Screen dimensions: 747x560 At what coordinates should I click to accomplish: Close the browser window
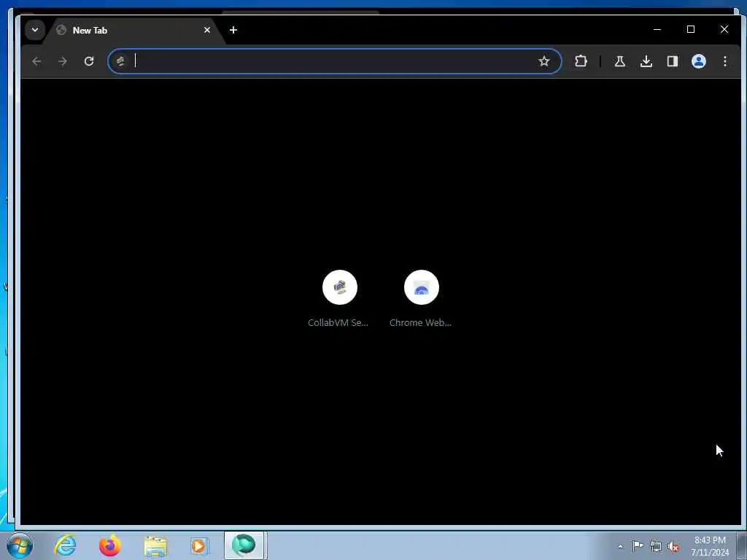click(x=724, y=29)
